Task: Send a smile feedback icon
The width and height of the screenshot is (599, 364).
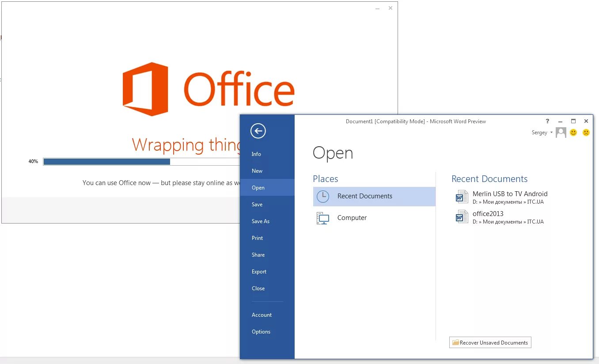Action: pyautogui.click(x=573, y=132)
